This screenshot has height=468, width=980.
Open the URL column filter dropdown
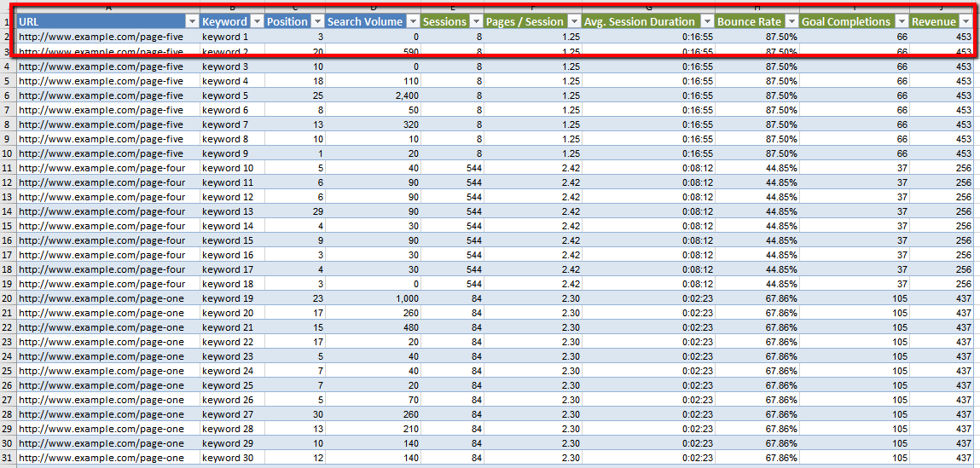pos(193,22)
